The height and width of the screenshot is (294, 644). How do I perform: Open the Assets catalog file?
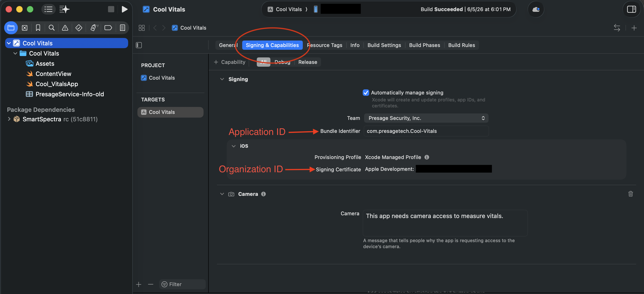pyautogui.click(x=40, y=64)
